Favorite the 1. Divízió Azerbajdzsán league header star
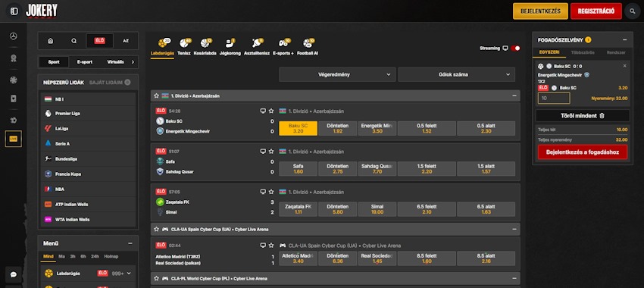The image size is (644, 288). (x=157, y=95)
